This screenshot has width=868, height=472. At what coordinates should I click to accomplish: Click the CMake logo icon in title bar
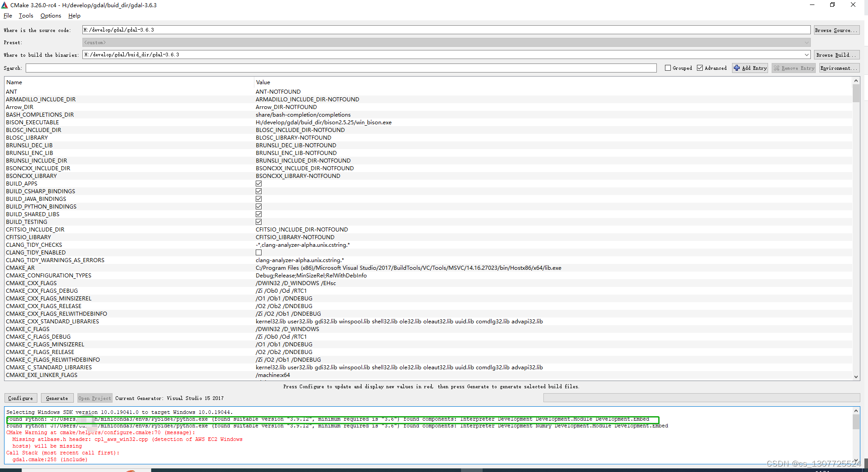(x=5, y=5)
